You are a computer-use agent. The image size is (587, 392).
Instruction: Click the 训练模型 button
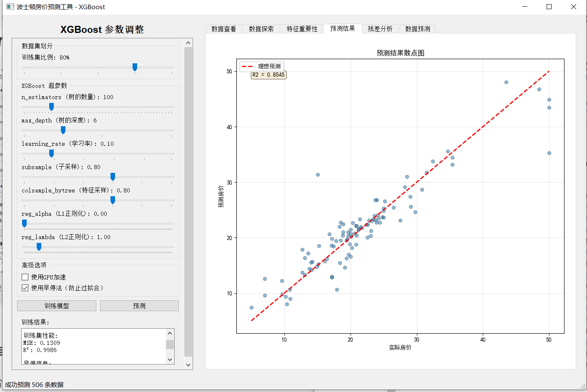click(57, 306)
